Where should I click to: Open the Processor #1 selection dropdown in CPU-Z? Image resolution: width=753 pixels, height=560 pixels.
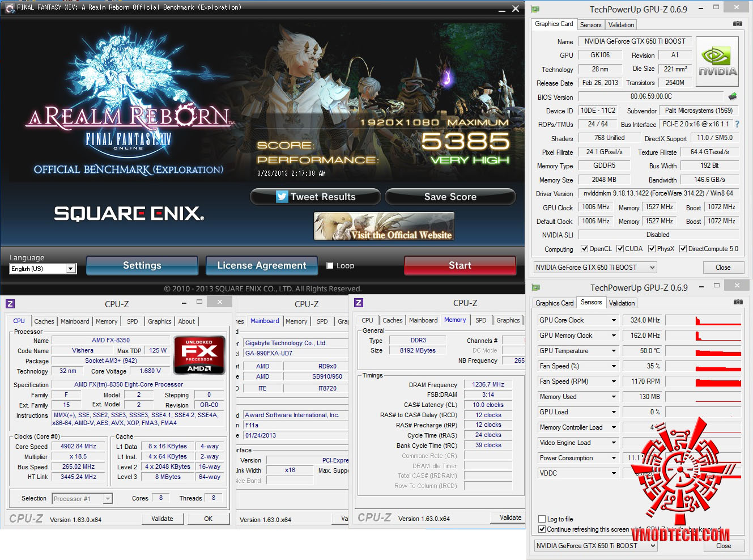click(82, 499)
